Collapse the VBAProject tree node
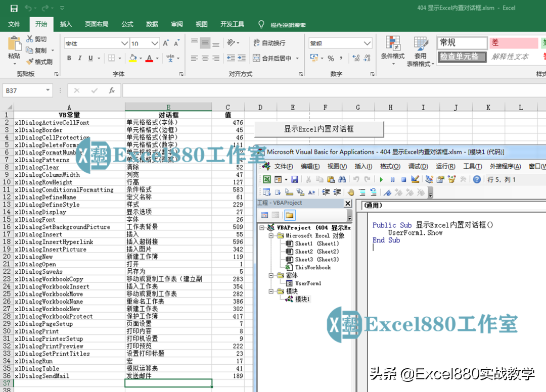Screen dimensions: 546x392 (x=262, y=228)
